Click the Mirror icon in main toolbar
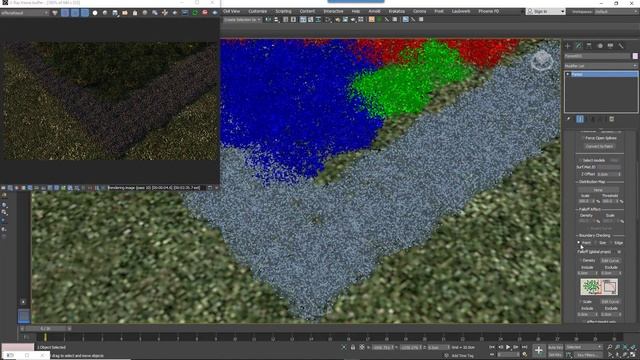 268,19
